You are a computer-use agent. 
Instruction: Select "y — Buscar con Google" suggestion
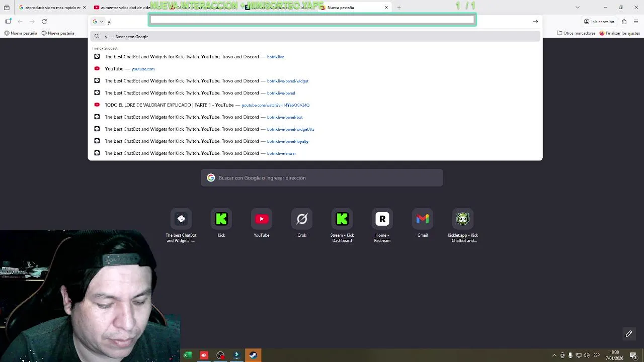point(315,37)
